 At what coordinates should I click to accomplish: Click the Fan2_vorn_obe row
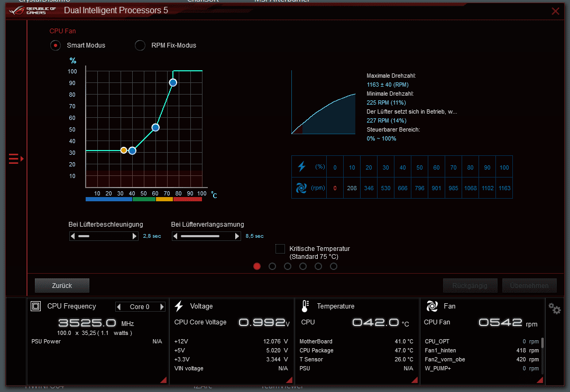pos(482,359)
